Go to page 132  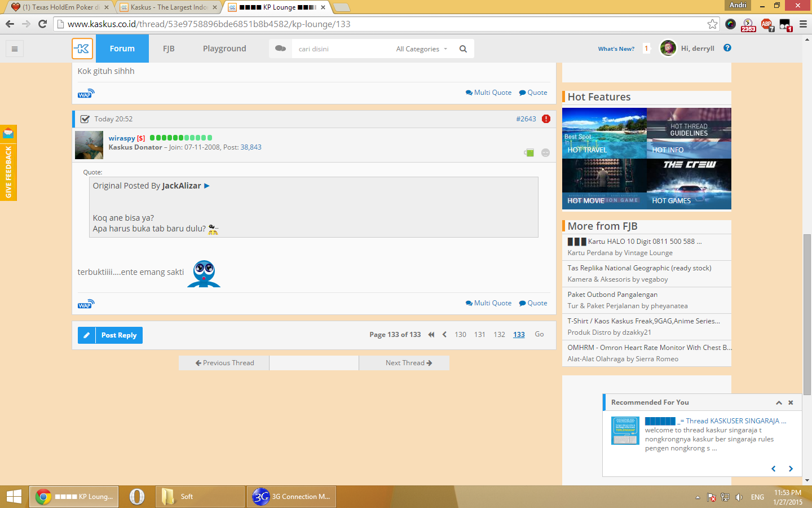point(499,335)
